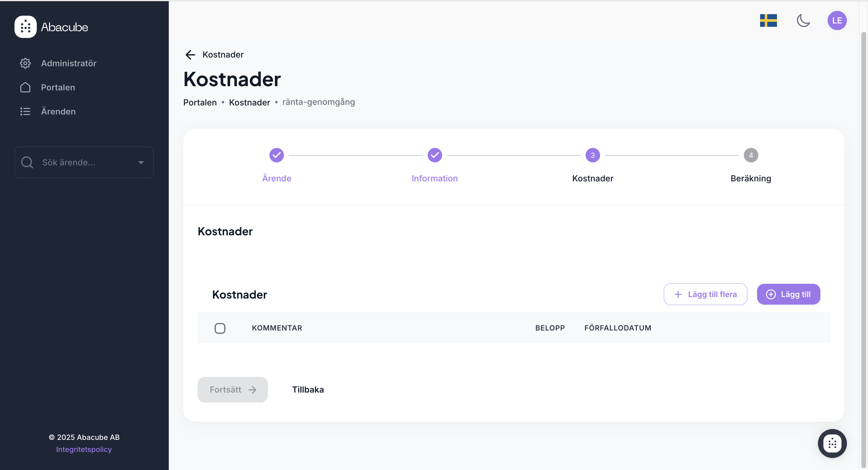868x470 pixels.
Task: Click the back arrow next to Kostnader
Action: coord(190,55)
